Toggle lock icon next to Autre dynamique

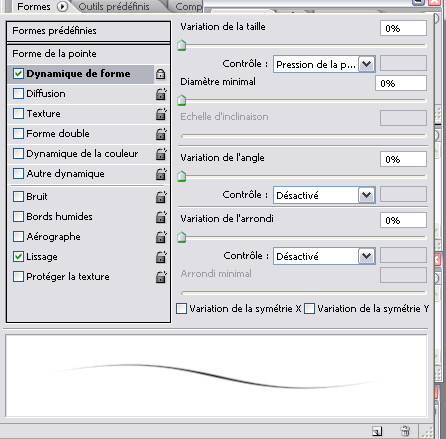(161, 174)
